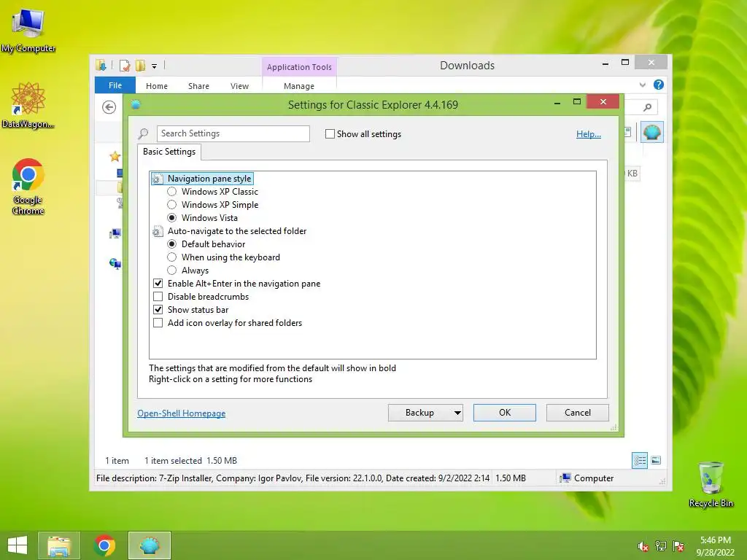Click the search magnifier in the Settings dialog

pos(143,134)
